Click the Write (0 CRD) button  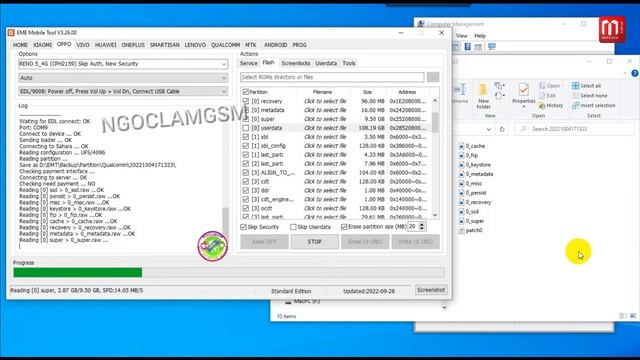tap(416, 242)
